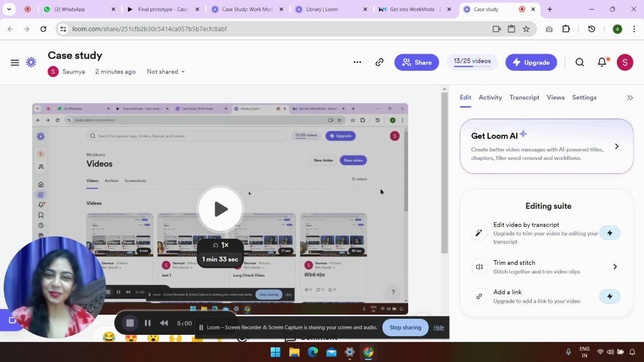Open Microsoft Edge from the taskbar
The image size is (644, 362).
(x=313, y=352)
